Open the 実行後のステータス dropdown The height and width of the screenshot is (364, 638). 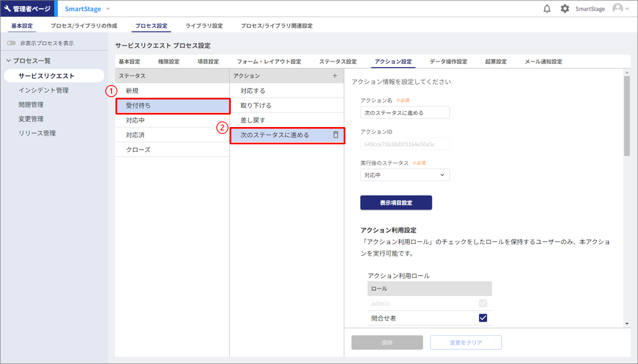pos(405,175)
